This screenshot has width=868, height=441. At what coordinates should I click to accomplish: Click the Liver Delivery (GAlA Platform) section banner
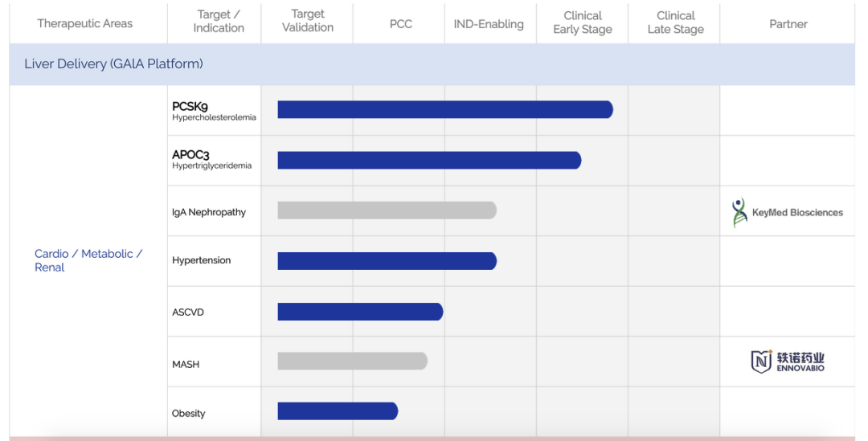tap(113, 63)
